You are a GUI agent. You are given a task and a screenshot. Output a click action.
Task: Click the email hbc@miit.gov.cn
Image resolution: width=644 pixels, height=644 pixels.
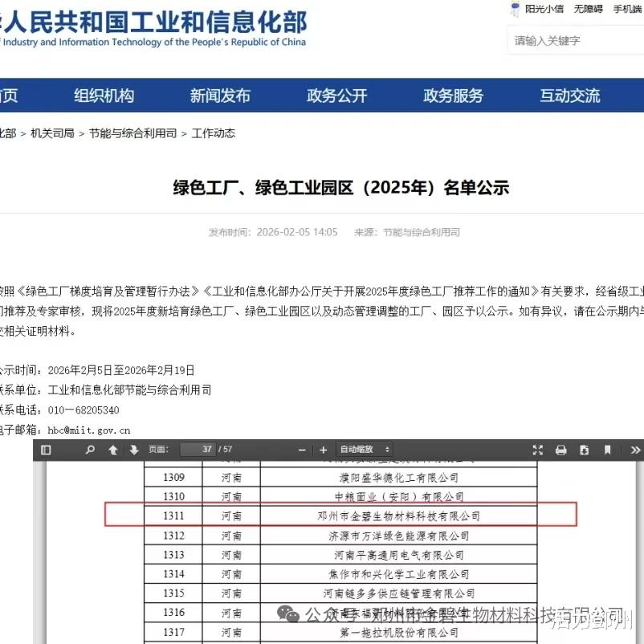click(88, 430)
